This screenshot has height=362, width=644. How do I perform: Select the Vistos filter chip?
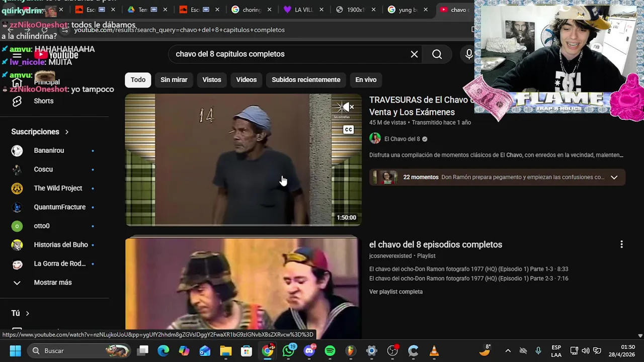[212, 80]
